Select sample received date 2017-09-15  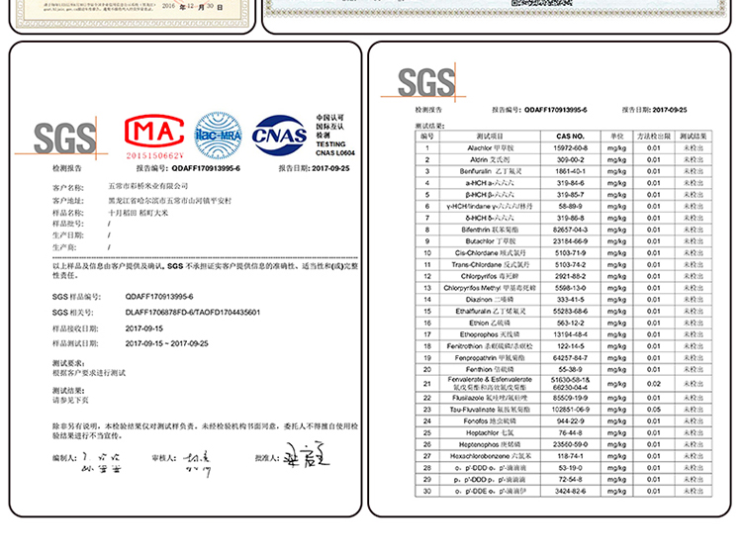(x=143, y=328)
